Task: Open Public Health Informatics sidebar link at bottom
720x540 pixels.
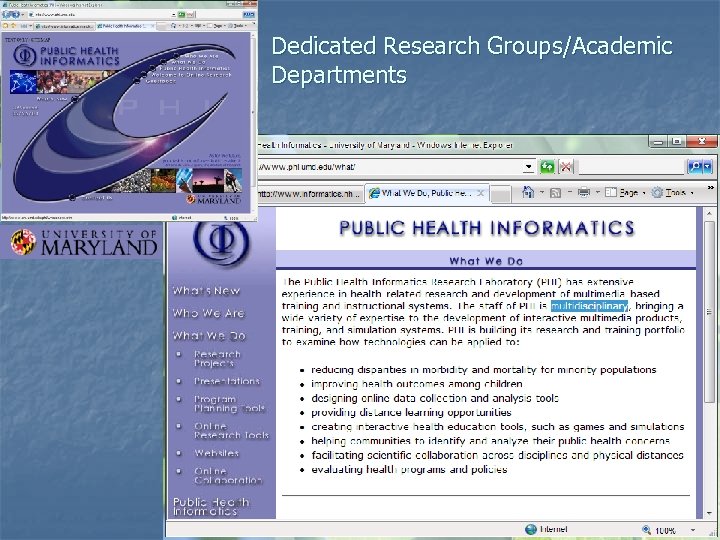Action: pos(211,506)
